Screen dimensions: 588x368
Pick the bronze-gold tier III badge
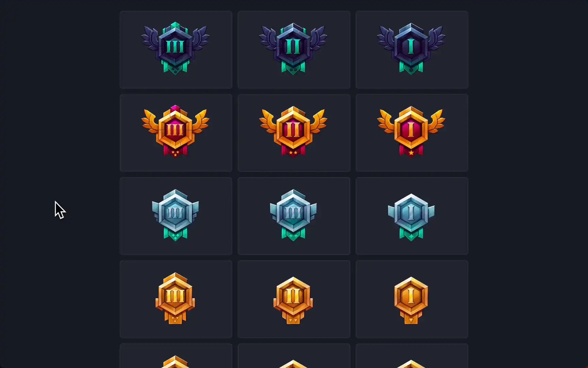click(175, 298)
